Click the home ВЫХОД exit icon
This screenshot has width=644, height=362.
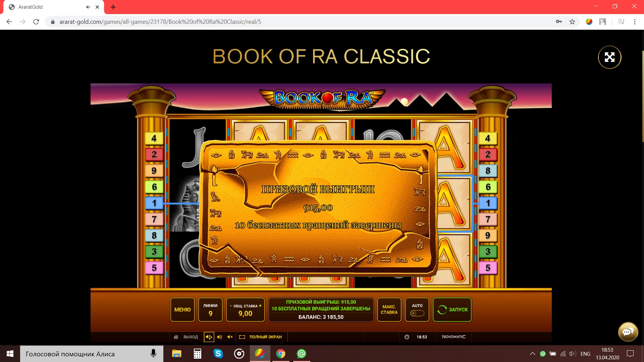(176, 337)
